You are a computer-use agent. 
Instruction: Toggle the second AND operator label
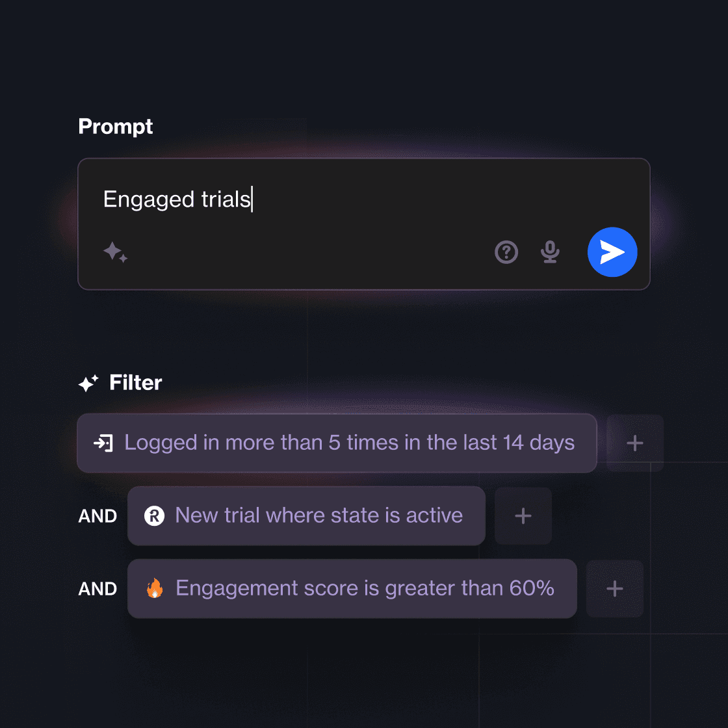tap(97, 589)
